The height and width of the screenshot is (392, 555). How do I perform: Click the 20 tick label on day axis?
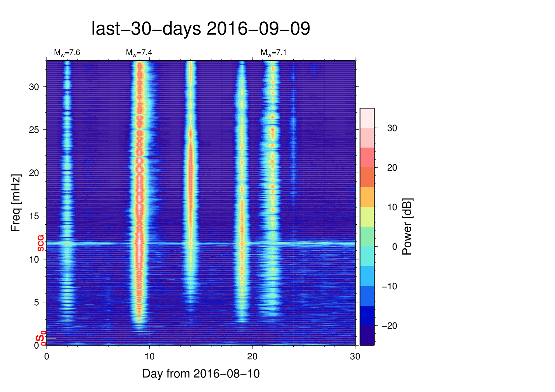252,356
